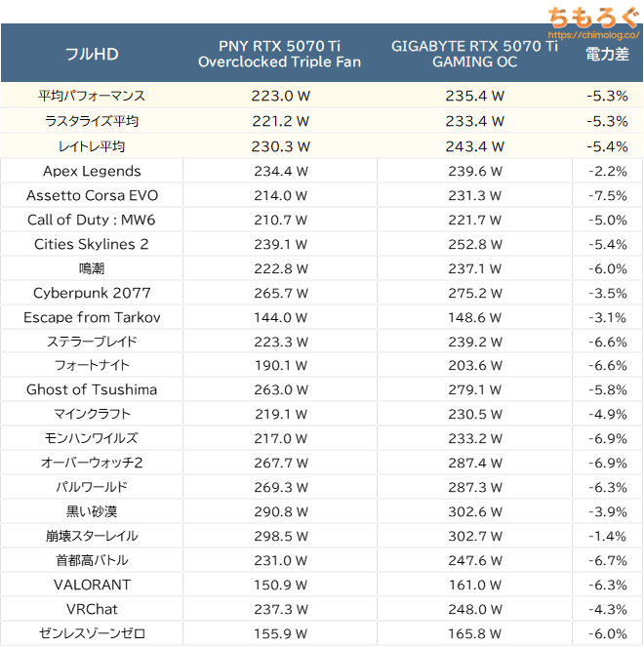
Task: Click the -5.4% value in レイトレ平均 row
Action: point(607,146)
